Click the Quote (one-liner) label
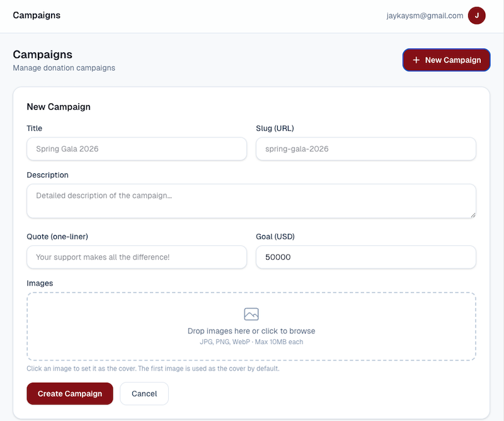 click(x=57, y=236)
